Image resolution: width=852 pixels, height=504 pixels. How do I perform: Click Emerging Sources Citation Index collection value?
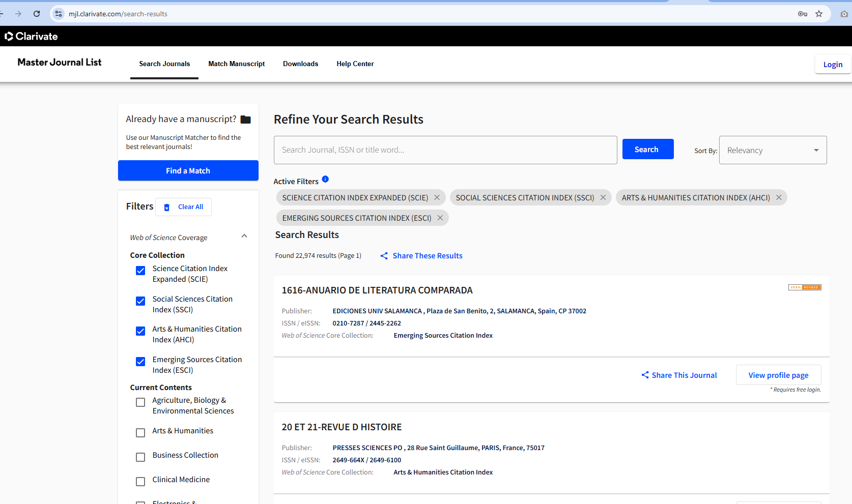pyautogui.click(x=443, y=336)
